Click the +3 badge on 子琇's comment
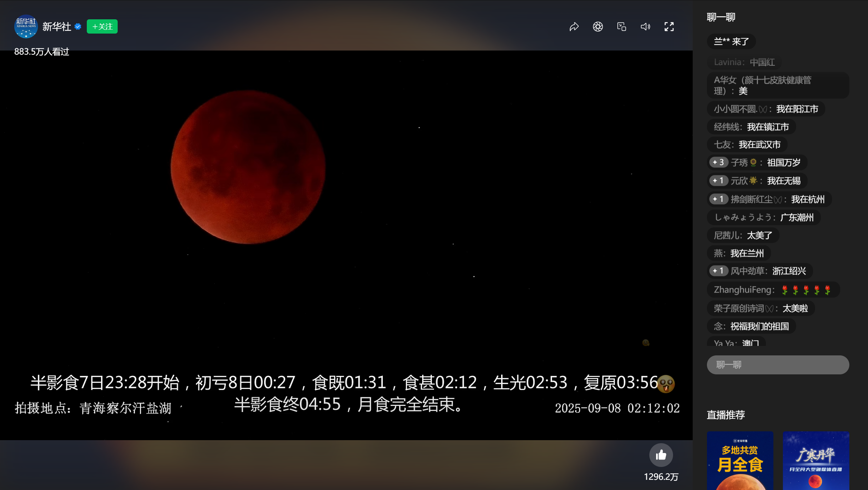This screenshot has width=868, height=490. (x=718, y=162)
